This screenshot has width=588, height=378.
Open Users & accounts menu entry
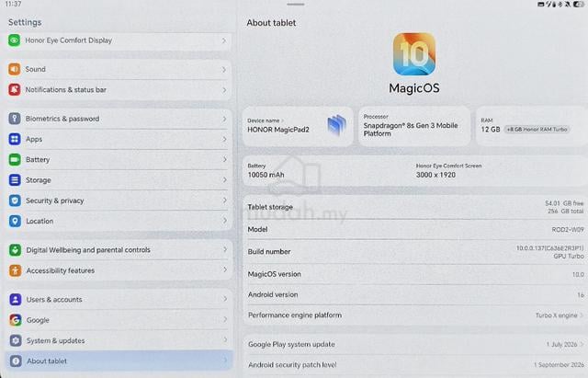[119, 300]
